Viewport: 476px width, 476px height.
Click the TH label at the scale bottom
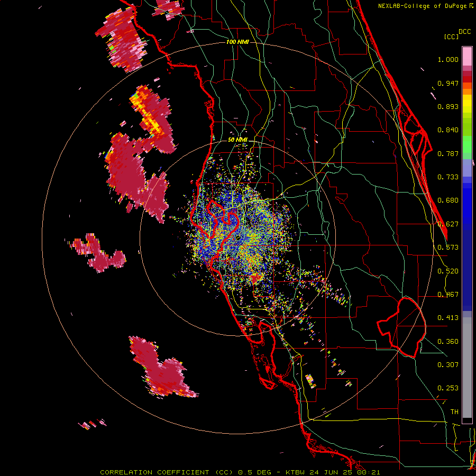(x=454, y=412)
